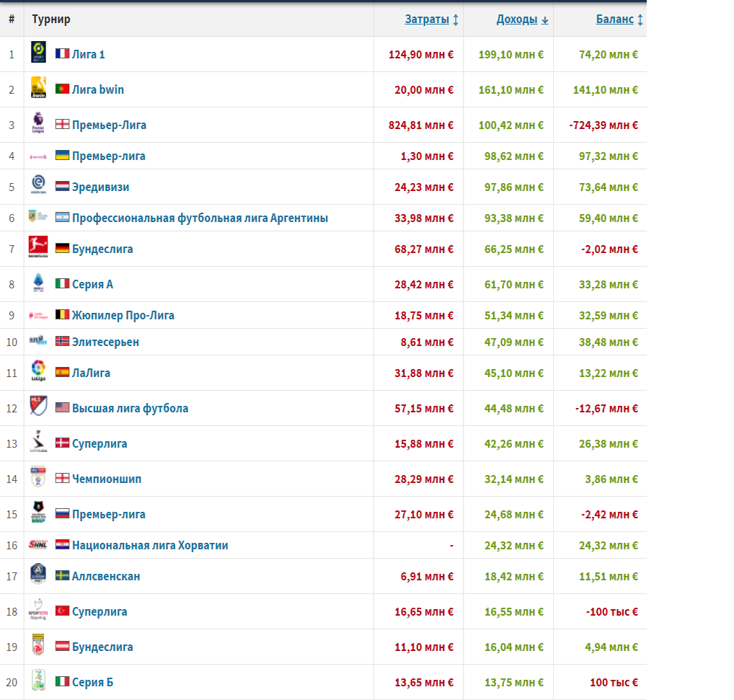The width and height of the screenshot is (734, 700).
Task: Open the Эредивизи tournament link
Action: pos(101,187)
